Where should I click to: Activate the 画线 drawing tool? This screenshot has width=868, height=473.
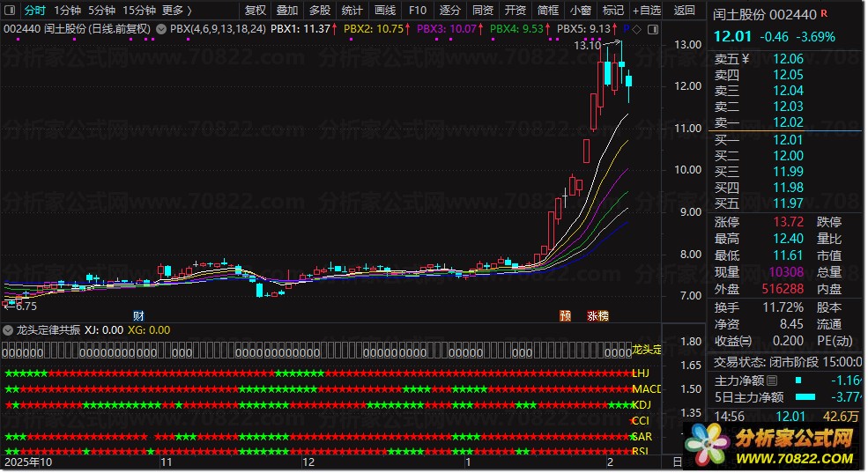pos(385,11)
